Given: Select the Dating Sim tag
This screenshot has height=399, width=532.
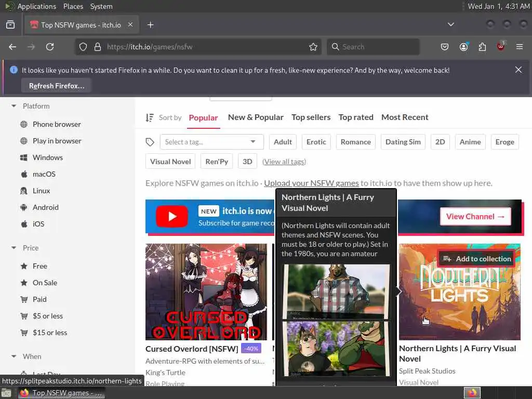Looking at the screenshot, I should point(403,142).
